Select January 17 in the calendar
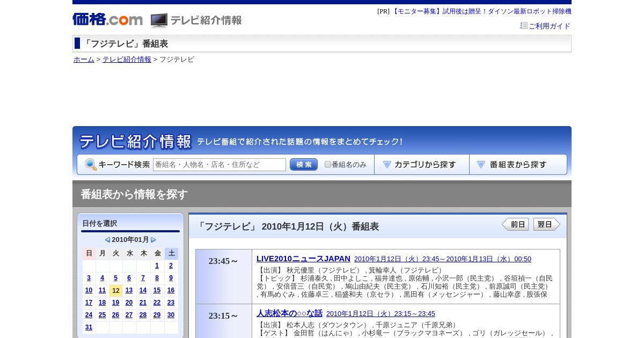 tap(89, 303)
